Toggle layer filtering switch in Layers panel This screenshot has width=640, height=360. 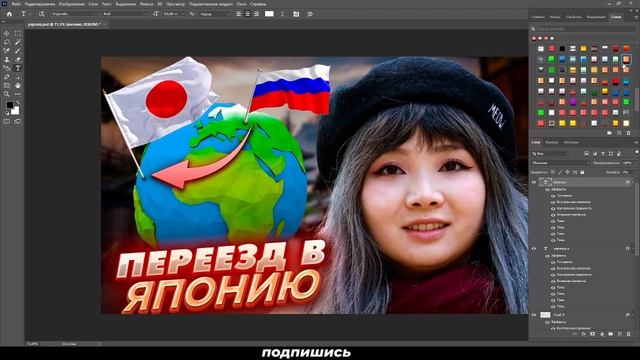click(636, 153)
